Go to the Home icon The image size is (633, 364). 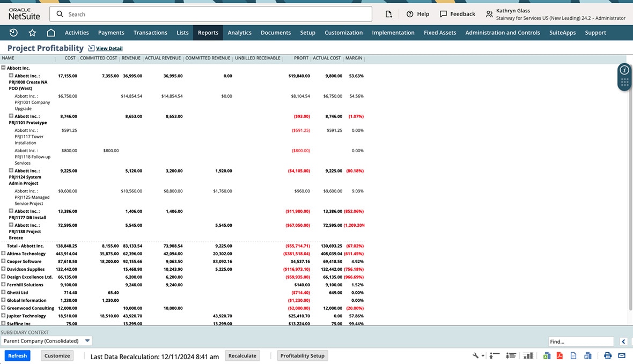pos(50,33)
